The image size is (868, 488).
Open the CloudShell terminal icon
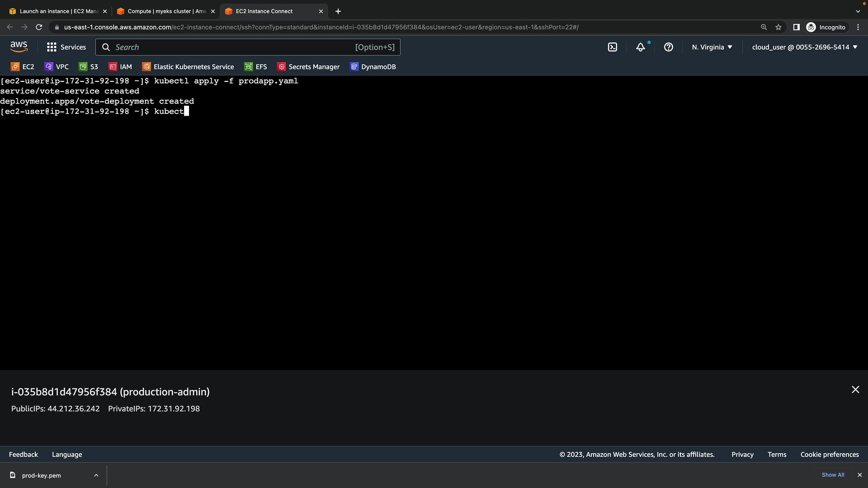click(x=612, y=47)
